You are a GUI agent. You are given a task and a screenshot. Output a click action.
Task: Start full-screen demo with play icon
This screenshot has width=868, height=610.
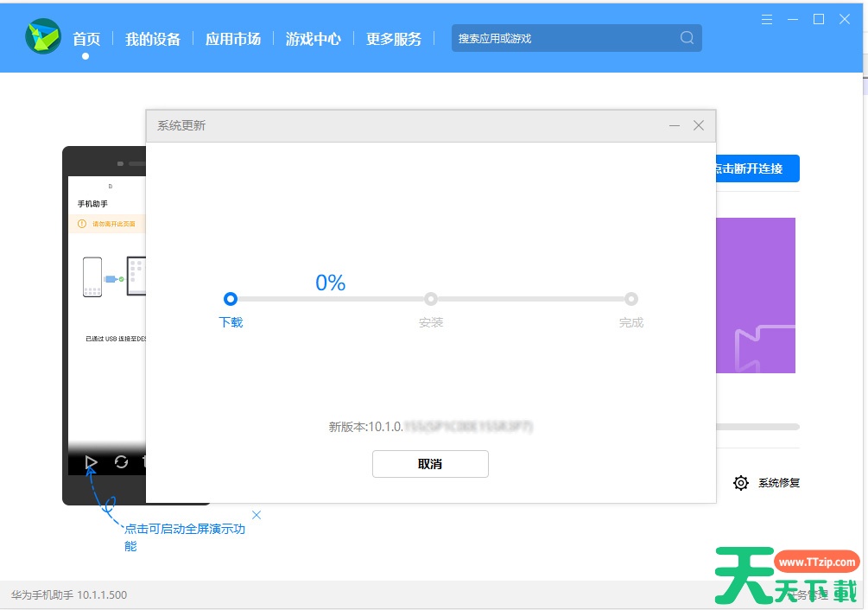pos(91,462)
